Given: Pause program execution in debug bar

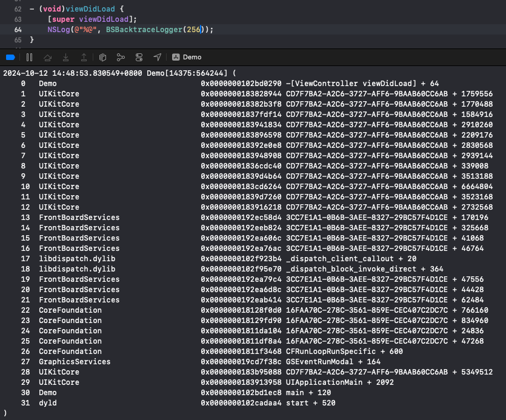Looking at the screenshot, I should pyautogui.click(x=29, y=58).
